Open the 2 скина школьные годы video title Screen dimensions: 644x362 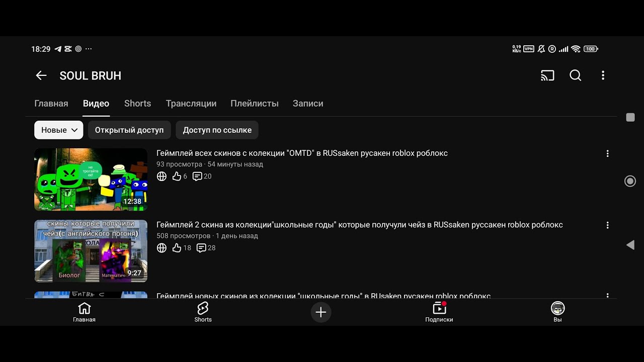click(x=360, y=225)
